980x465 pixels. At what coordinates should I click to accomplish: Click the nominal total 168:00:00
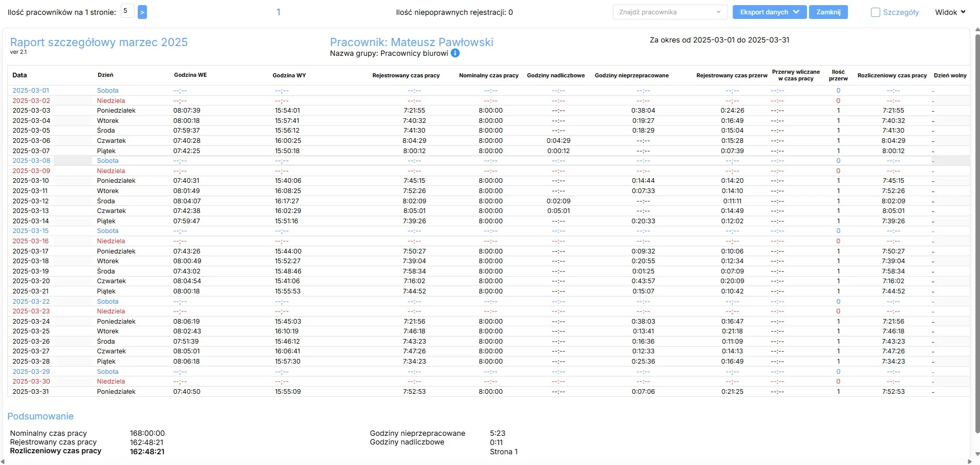pos(147,434)
